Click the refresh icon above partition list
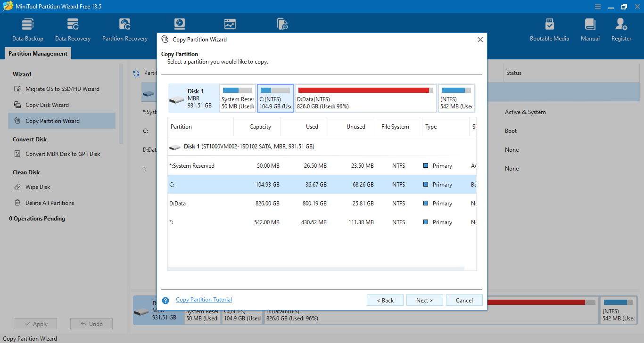This screenshot has width=644, height=343. pyautogui.click(x=136, y=73)
